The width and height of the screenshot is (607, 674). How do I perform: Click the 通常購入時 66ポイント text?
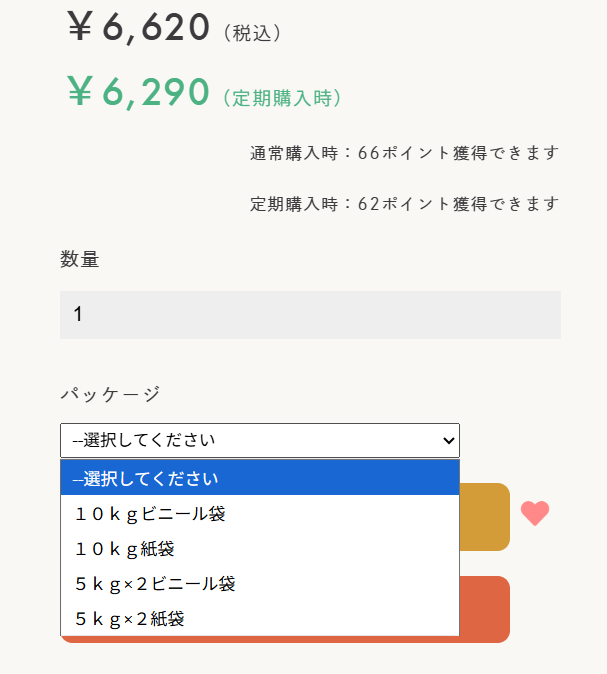pos(404,153)
